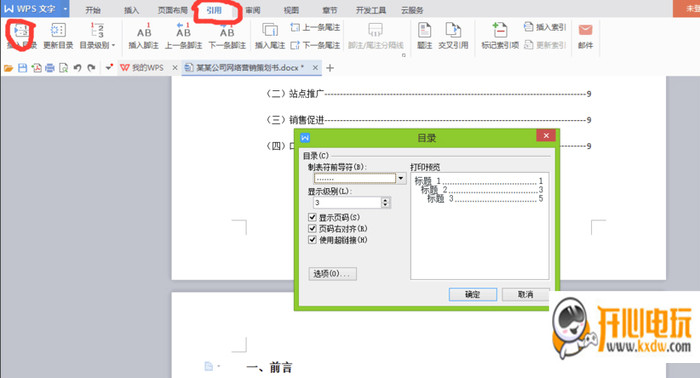Viewport: 700px width, 378px height.
Task: Click the undo arrow icon
Action: pyautogui.click(x=78, y=68)
